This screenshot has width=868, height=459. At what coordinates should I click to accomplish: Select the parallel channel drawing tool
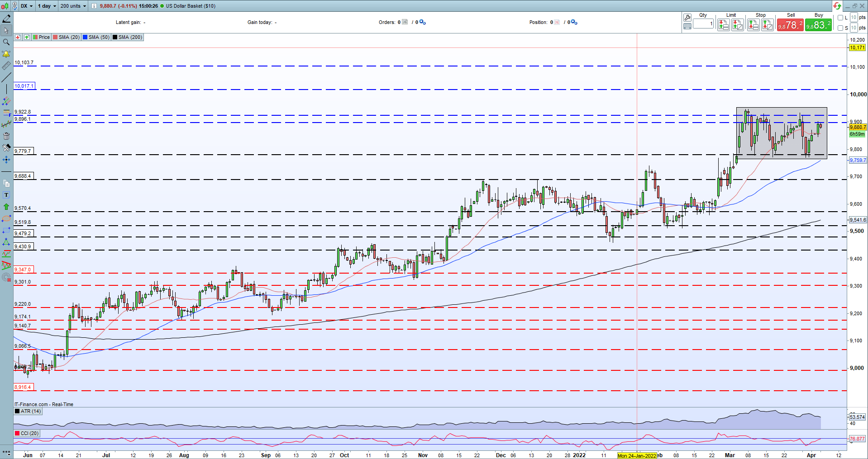[x=6, y=101]
